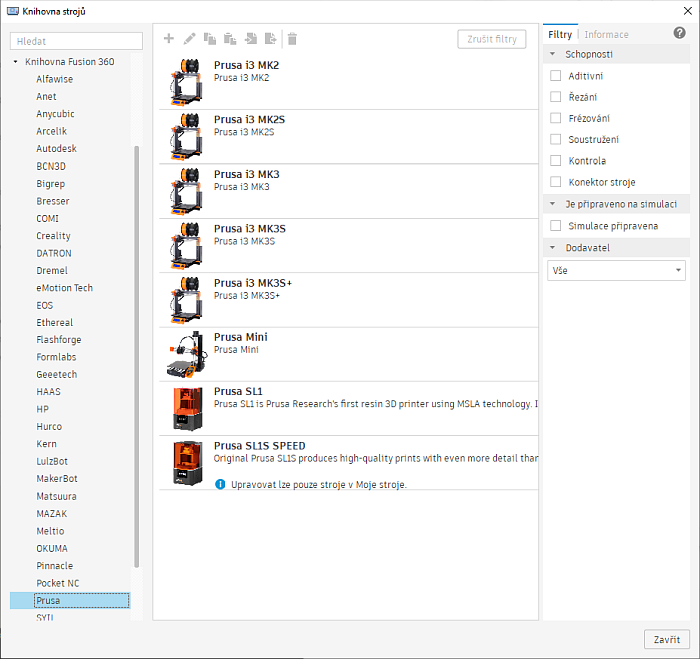Click the machine library icon in the title bar
This screenshot has height=659, width=700.
point(12,11)
